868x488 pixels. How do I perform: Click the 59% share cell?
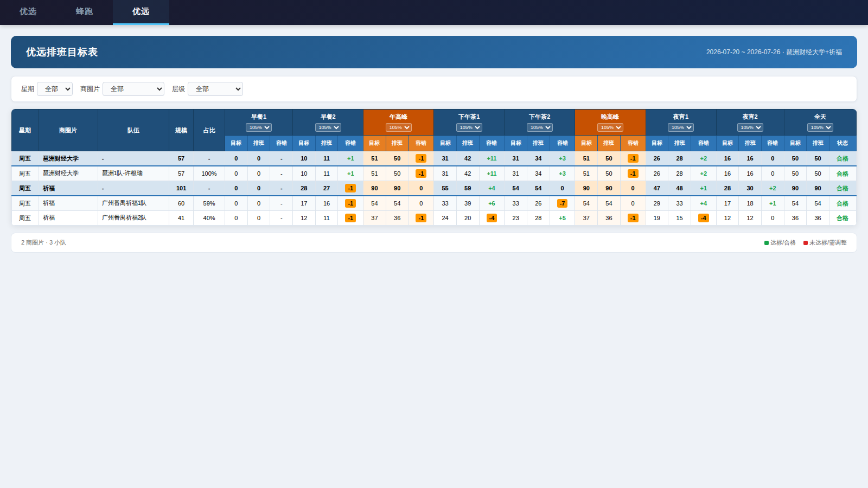pyautogui.click(x=209, y=203)
